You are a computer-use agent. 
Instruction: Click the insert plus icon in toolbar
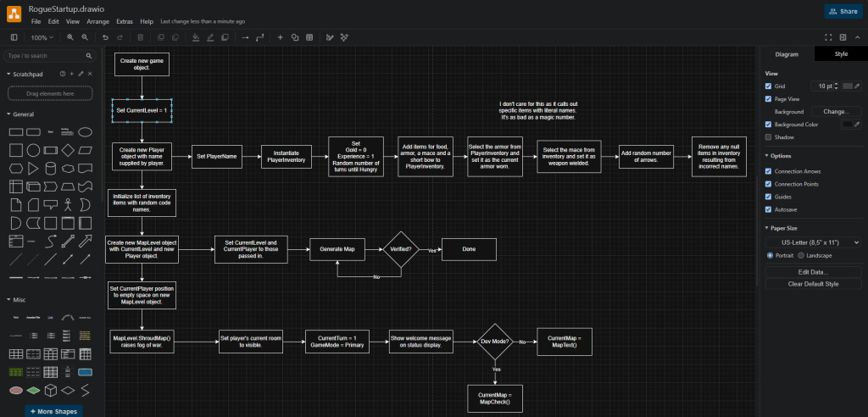pyautogui.click(x=280, y=37)
